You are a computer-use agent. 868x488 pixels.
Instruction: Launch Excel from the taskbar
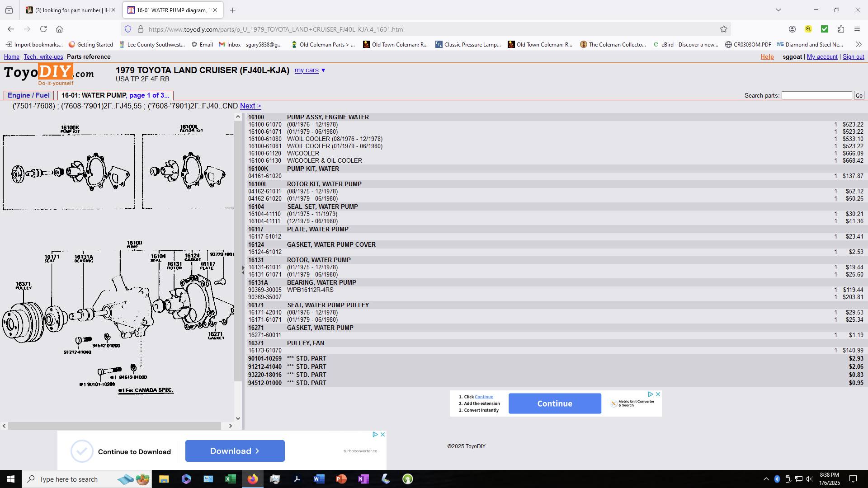click(x=230, y=479)
